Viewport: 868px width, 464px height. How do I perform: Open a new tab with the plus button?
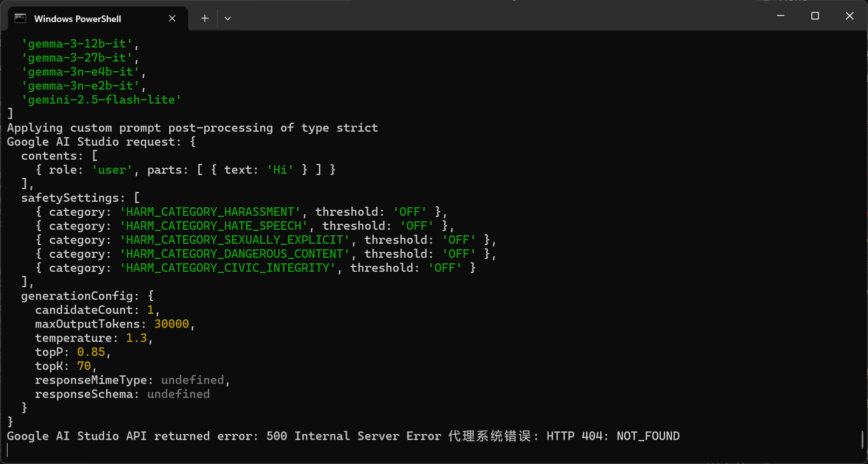205,19
